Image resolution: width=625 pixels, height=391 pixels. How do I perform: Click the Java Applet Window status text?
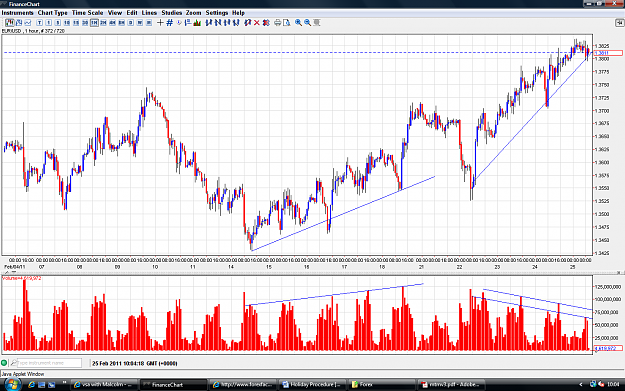(x=23, y=374)
